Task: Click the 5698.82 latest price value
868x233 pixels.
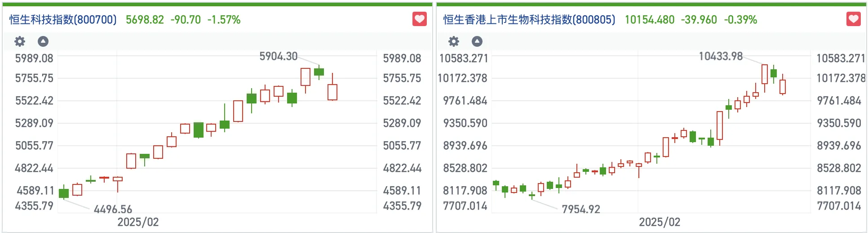Action: tap(145, 20)
